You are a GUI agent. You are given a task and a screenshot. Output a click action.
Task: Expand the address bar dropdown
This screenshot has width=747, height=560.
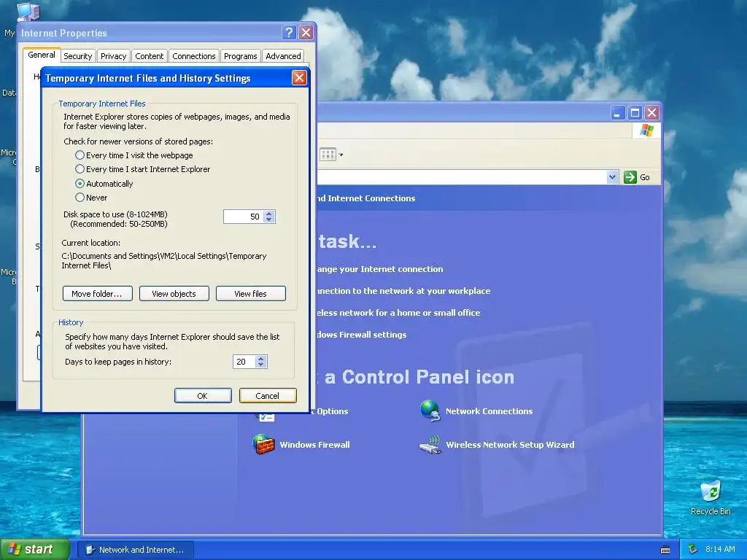[612, 177]
